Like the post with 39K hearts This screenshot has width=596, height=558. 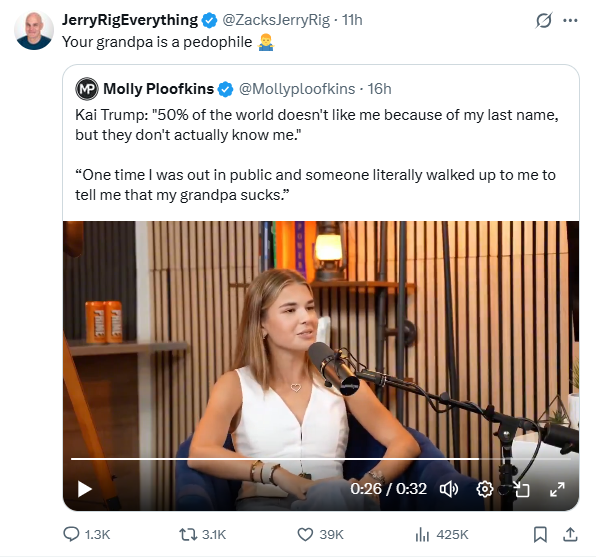click(x=320, y=534)
